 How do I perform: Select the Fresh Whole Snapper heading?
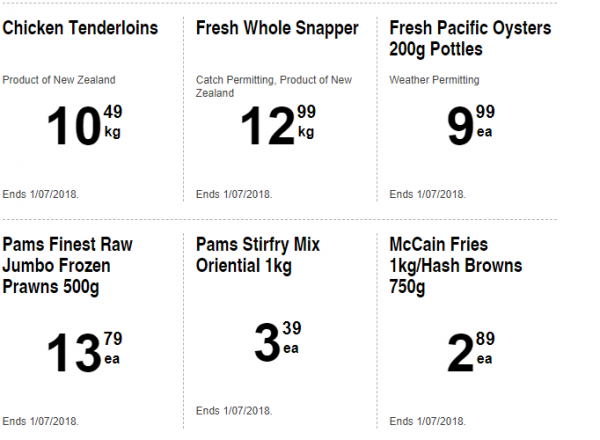coord(277,29)
